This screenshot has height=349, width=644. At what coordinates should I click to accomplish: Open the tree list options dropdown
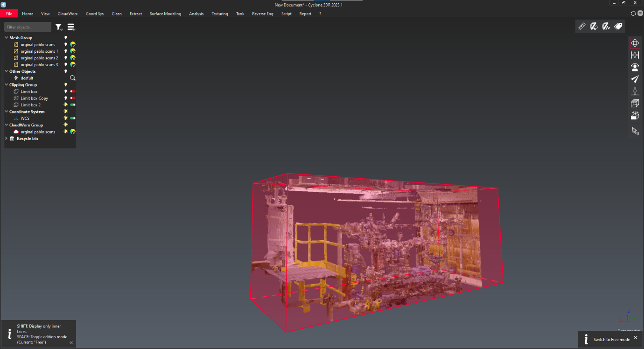point(71,28)
